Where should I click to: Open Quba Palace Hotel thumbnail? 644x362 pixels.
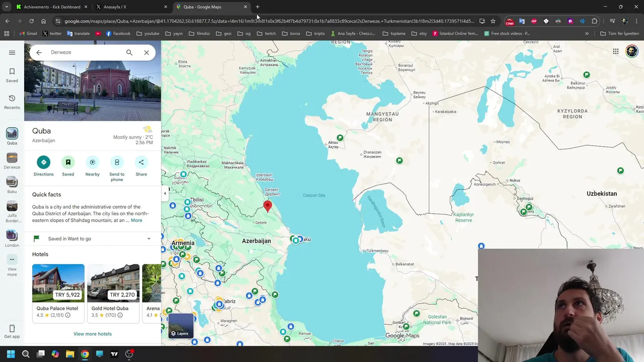point(58,283)
